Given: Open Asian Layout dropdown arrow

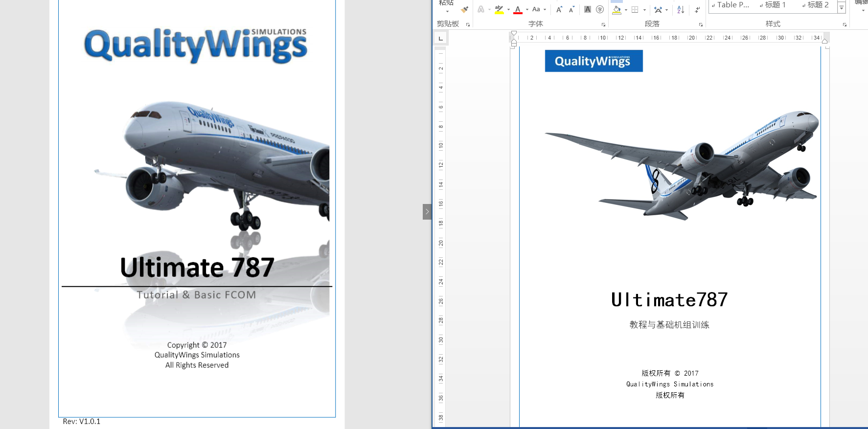Looking at the screenshot, I should 667,9.
